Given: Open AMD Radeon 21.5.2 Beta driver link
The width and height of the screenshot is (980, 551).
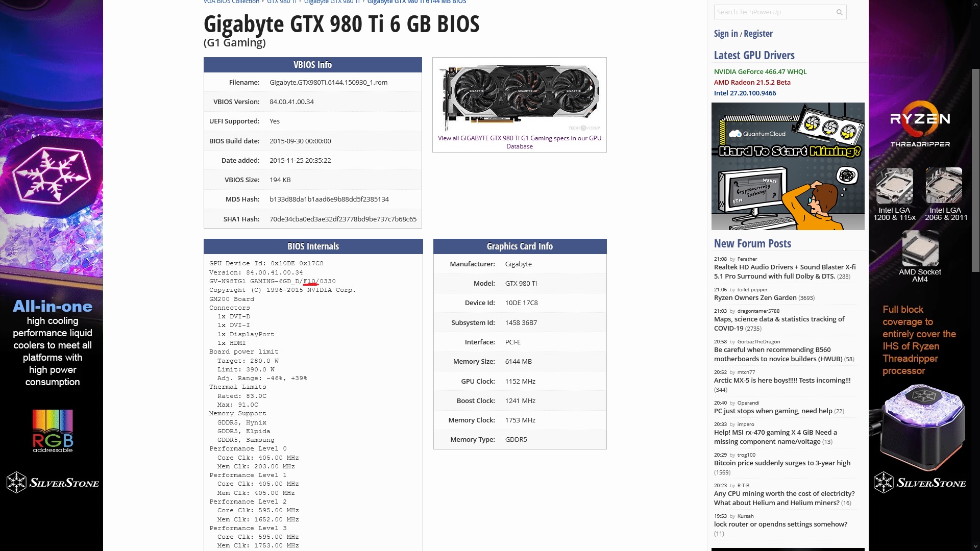Looking at the screenshot, I should (752, 83).
